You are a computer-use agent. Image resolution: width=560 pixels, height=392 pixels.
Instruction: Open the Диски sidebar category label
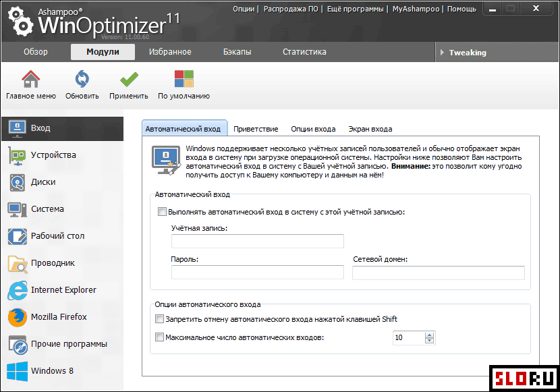tap(43, 182)
